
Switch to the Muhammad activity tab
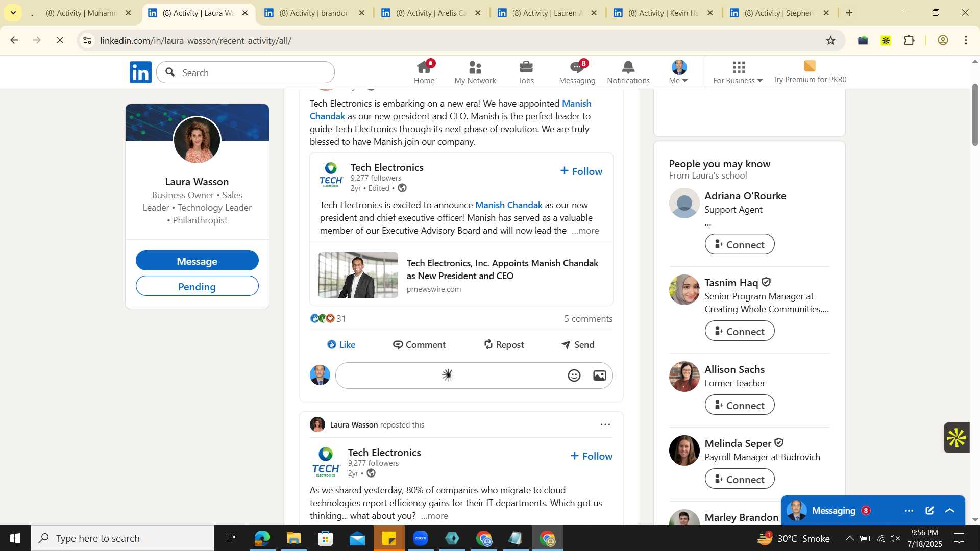(x=82, y=13)
